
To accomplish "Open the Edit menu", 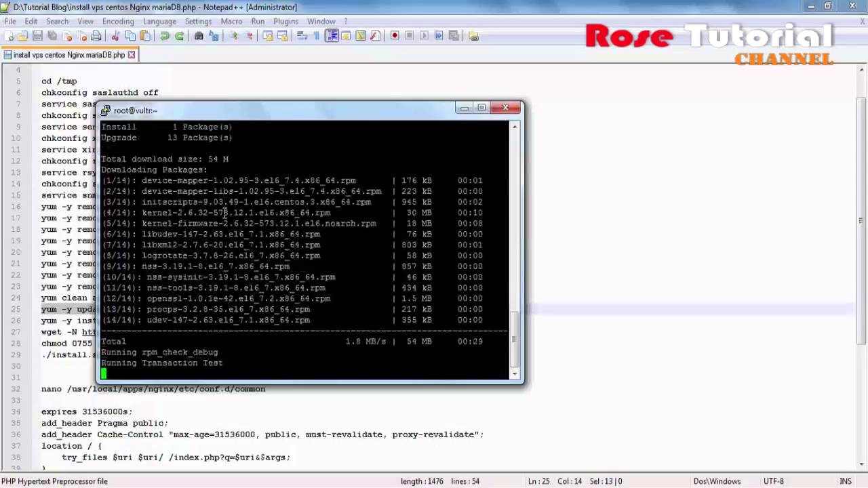I will [x=31, y=21].
